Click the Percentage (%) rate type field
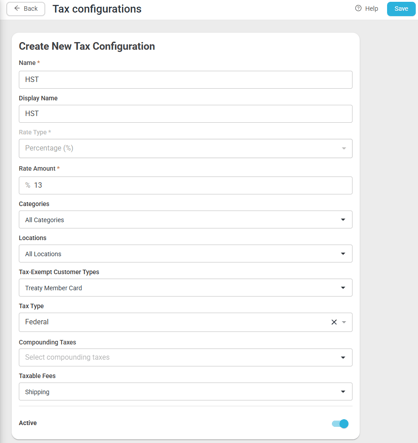This screenshot has width=418, height=443. pyautogui.click(x=185, y=148)
